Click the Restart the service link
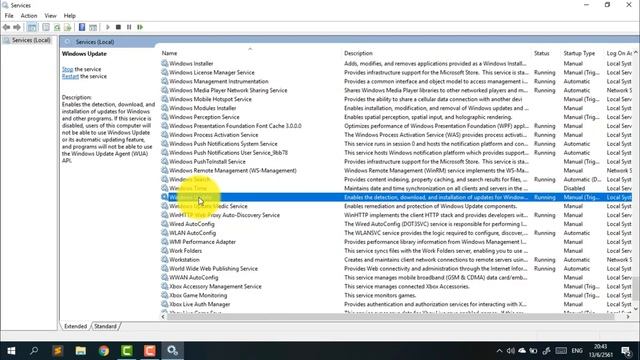 click(70, 76)
